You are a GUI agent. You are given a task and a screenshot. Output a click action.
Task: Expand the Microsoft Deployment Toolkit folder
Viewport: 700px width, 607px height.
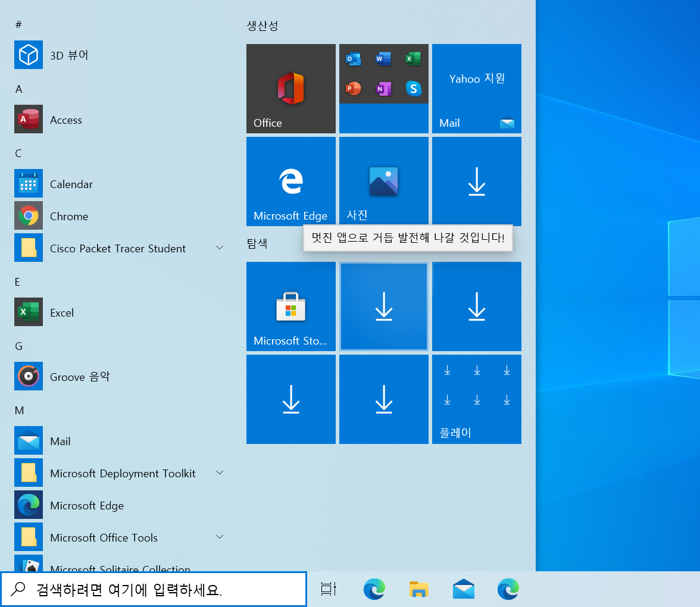coord(220,473)
